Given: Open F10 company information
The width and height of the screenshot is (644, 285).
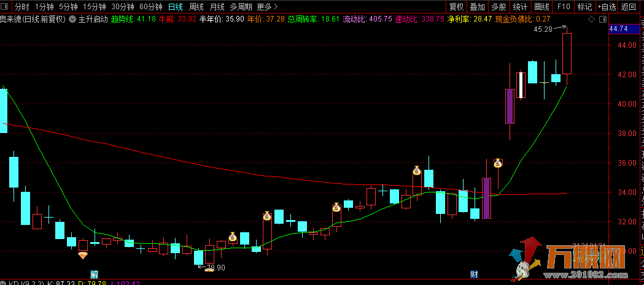Looking at the screenshot, I should tap(563, 7).
